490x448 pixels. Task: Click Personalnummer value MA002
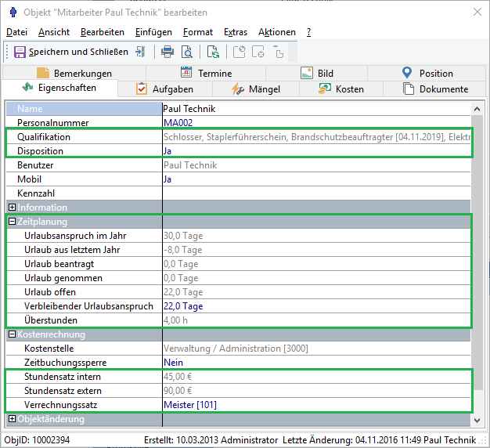point(316,122)
